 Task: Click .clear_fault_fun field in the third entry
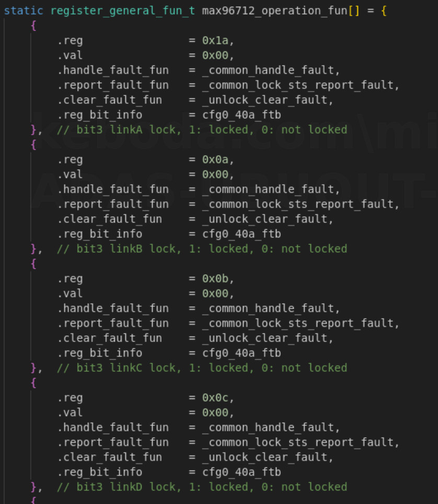(x=110, y=338)
